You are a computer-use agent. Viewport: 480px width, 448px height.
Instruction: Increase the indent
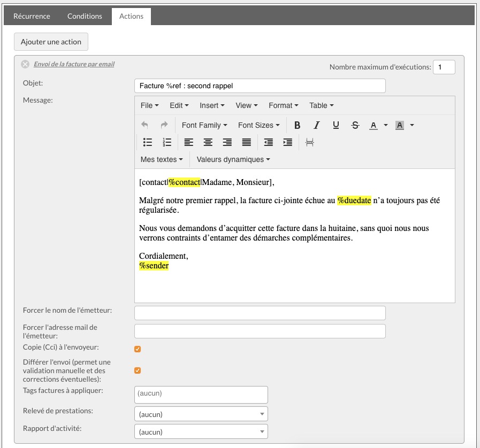(x=288, y=142)
